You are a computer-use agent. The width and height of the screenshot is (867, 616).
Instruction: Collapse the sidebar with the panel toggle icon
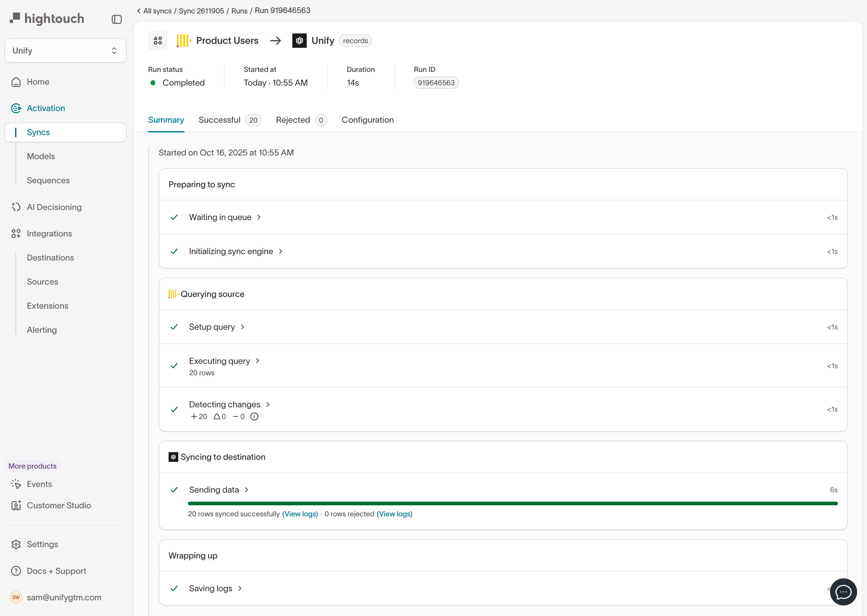pyautogui.click(x=116, y=19)
